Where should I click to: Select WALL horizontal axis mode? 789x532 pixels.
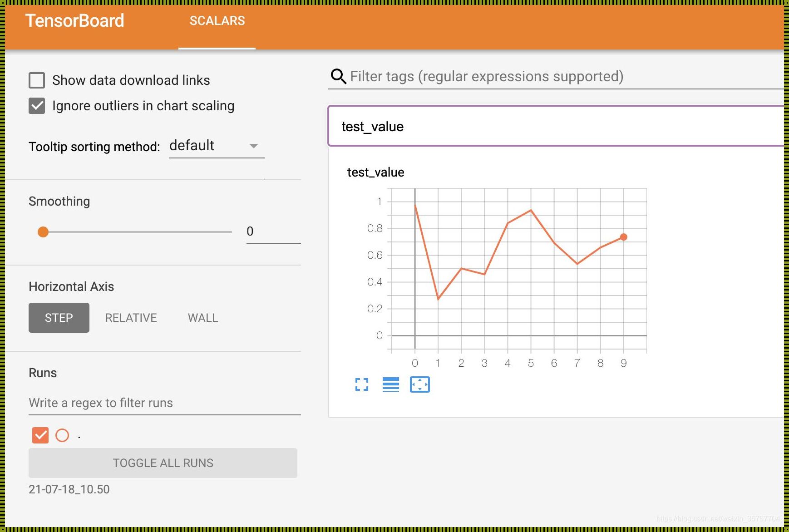(203, 318)
